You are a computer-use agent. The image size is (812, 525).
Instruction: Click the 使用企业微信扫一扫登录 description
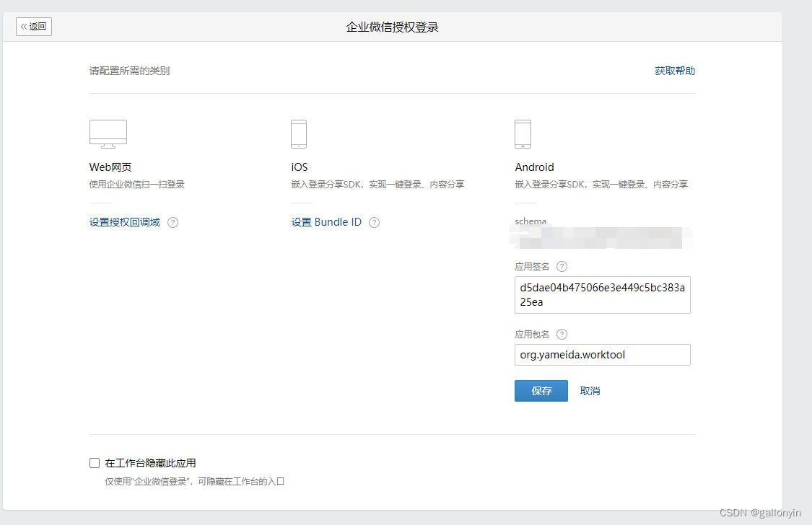click(136, 185)
